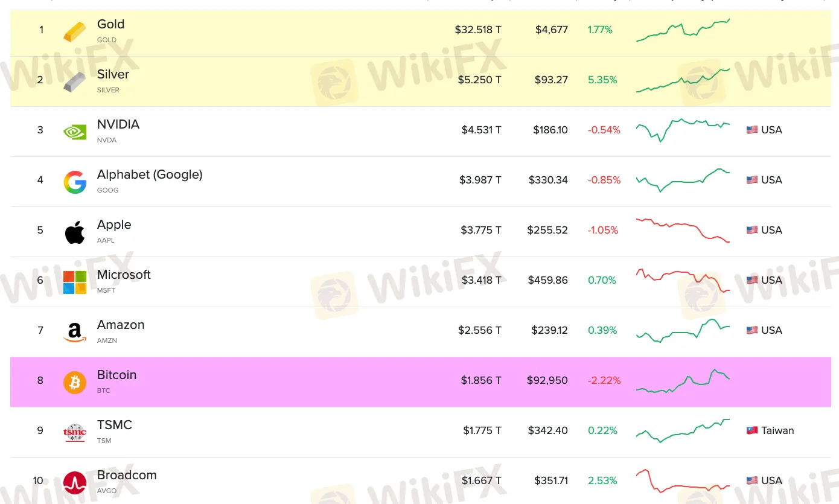Click the Microsoft four-square logo

click(74, 280)
